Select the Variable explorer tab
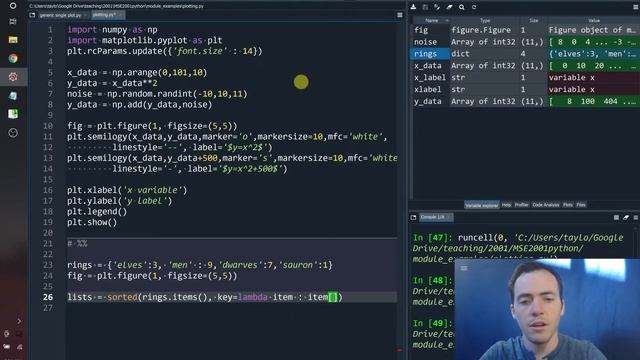 point(482,205)
